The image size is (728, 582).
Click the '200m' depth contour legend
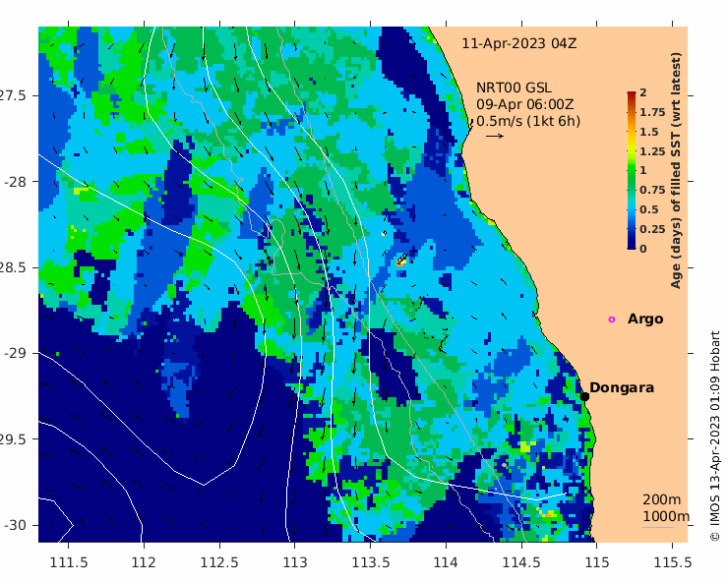662,499
